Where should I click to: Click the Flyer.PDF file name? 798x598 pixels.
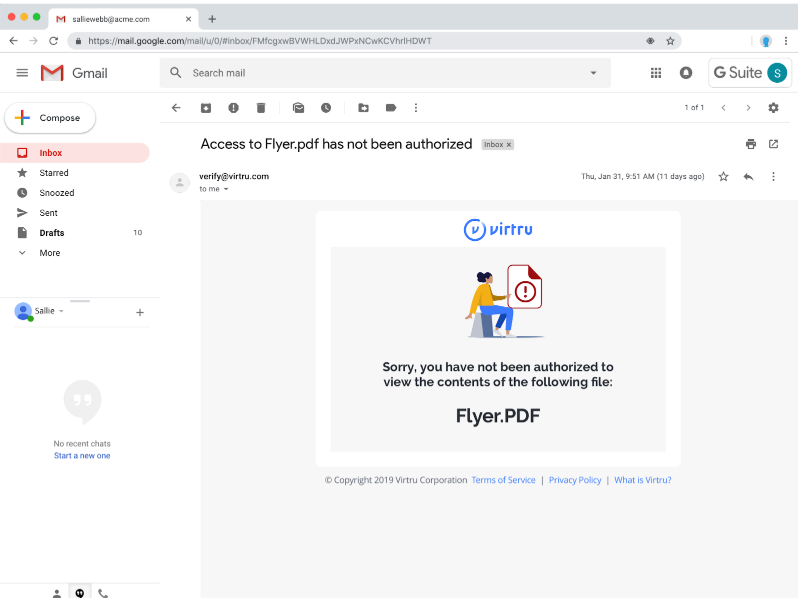click(498, 416)
